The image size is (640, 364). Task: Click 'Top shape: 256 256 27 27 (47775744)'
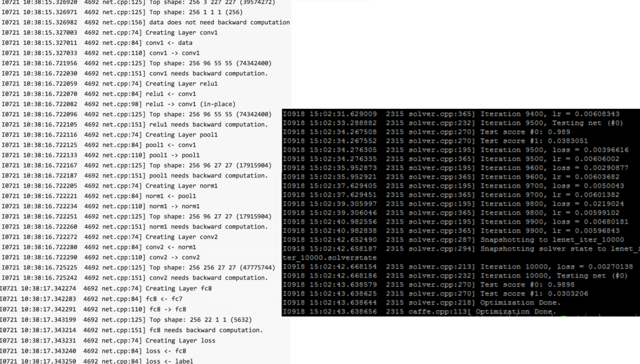(138, 267)
